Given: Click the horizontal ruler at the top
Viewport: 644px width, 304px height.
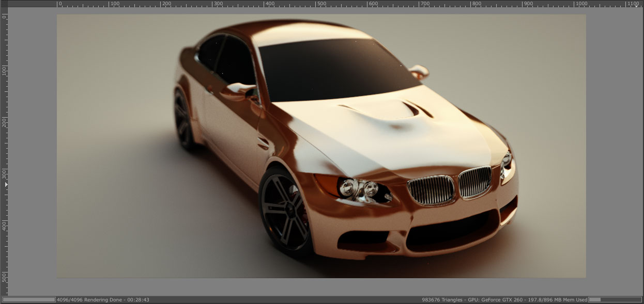Looking at the screenshot, I should tap(326, 4).
